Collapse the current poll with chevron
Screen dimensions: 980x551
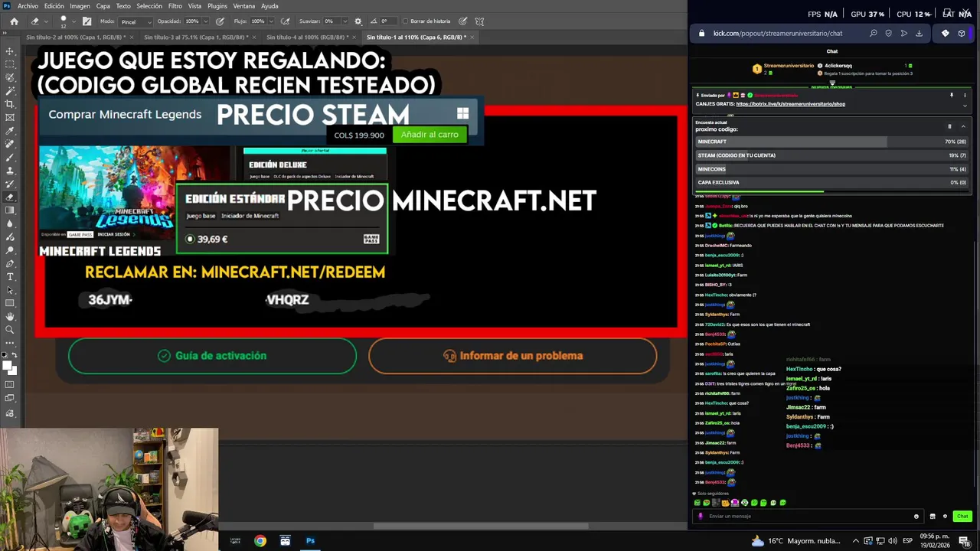[963, 126]
